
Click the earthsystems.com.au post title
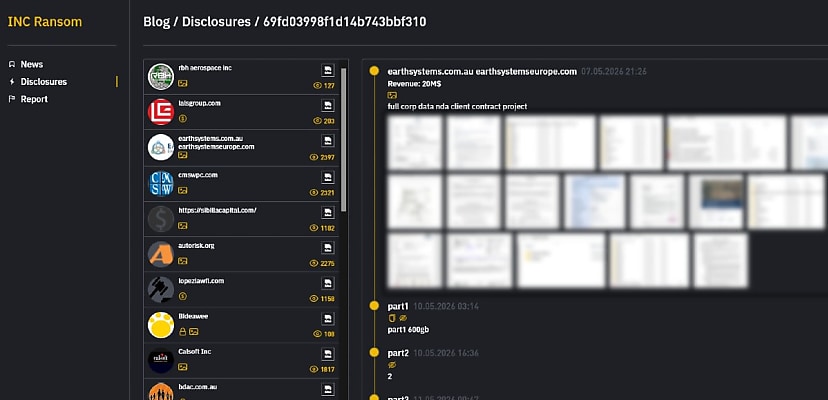pyautogui.click(x=482, y=71)
